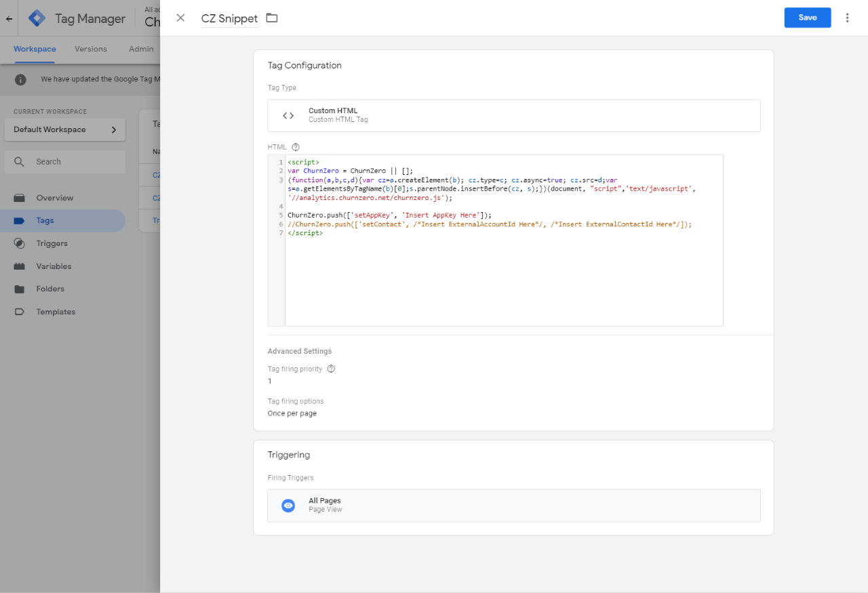Click the info icon in update banner
This screenshot has height=593, width=868.
coord(20,79)
